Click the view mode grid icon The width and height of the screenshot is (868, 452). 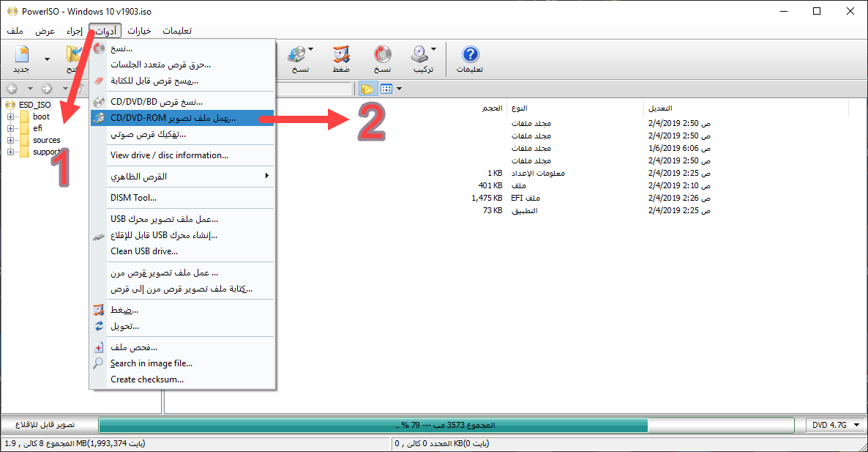(x=386, y=89)
